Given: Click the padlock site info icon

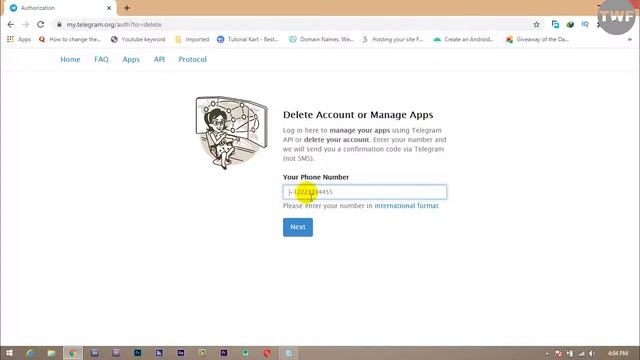Looking at the screenshot, I should 59,24.
